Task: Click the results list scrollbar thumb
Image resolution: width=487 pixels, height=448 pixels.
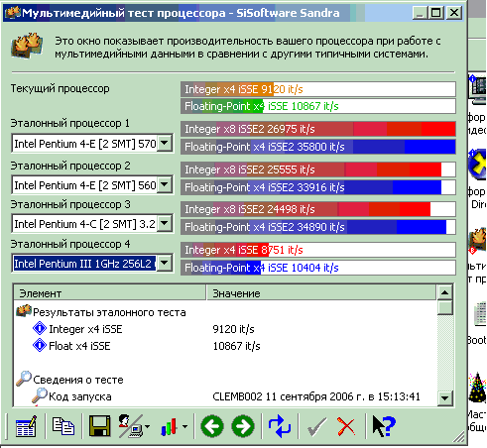Action: tap(444, 307)
